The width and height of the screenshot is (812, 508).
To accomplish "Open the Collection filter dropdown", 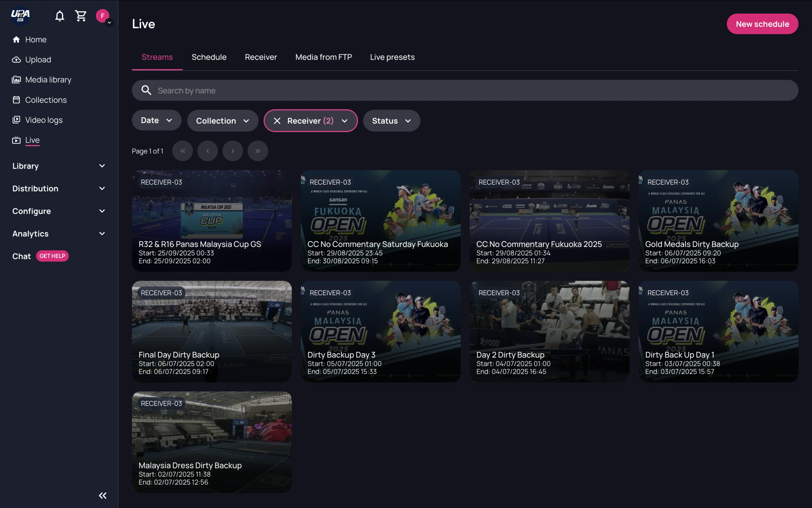I will pos(222,121).
